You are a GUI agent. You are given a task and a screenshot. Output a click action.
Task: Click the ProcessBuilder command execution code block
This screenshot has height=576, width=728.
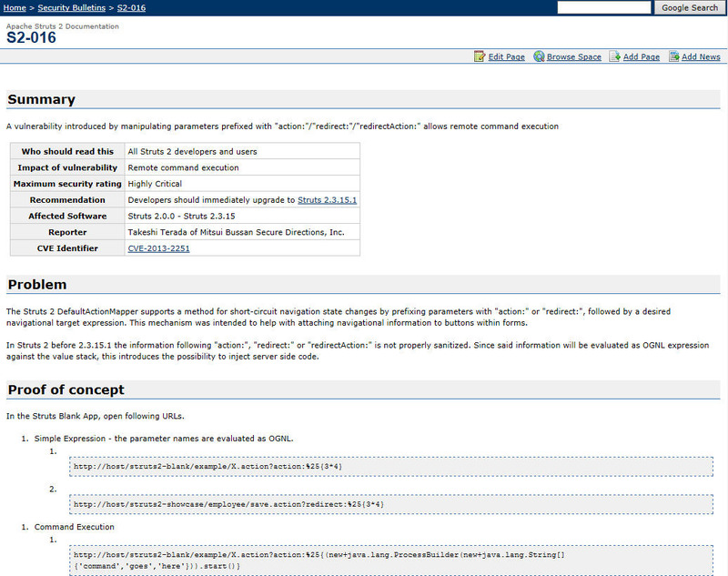pos(390,560)
